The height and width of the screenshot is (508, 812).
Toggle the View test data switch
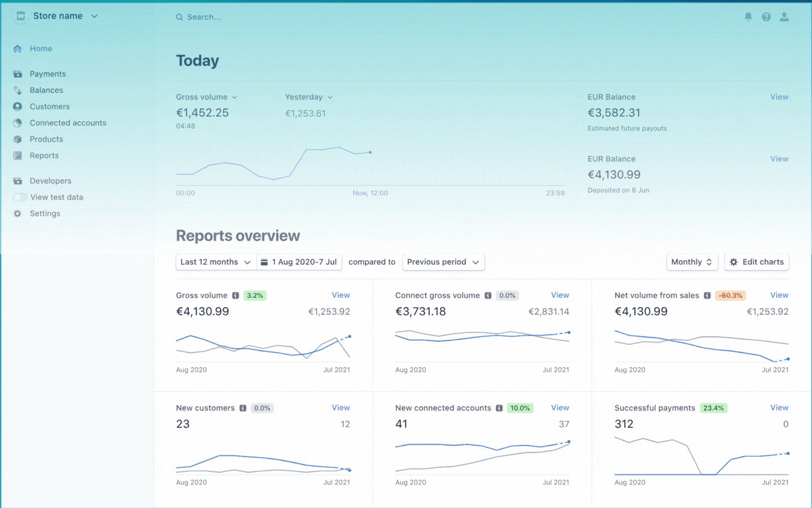coord(20,197)
